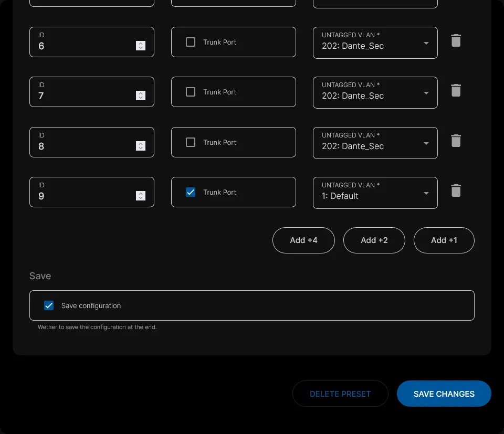Image resolution: width=504 pixels, height=434 pixels.
Task: Expand Untagged VLAN dropdown for port 7
Action: pos(375,92)
